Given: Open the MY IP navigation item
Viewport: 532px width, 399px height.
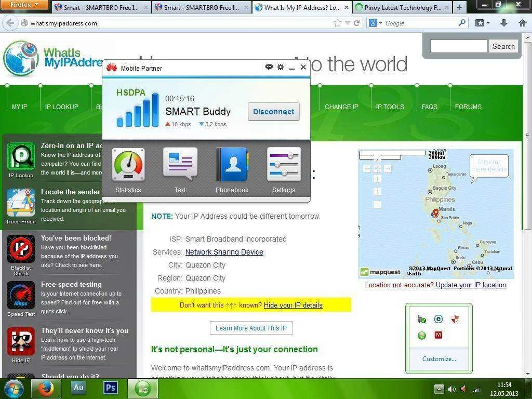Looking at the screenshot, I should (x=20, y=107).
